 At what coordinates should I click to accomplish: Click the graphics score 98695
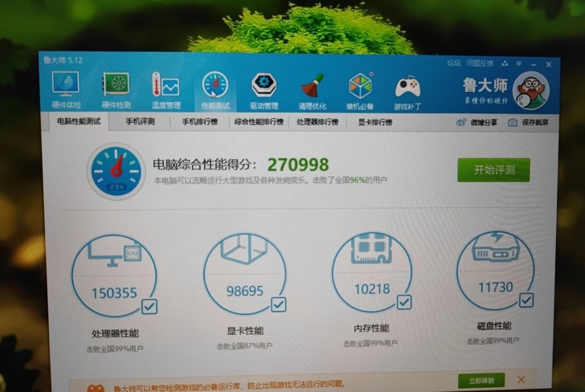click(245, 291)
